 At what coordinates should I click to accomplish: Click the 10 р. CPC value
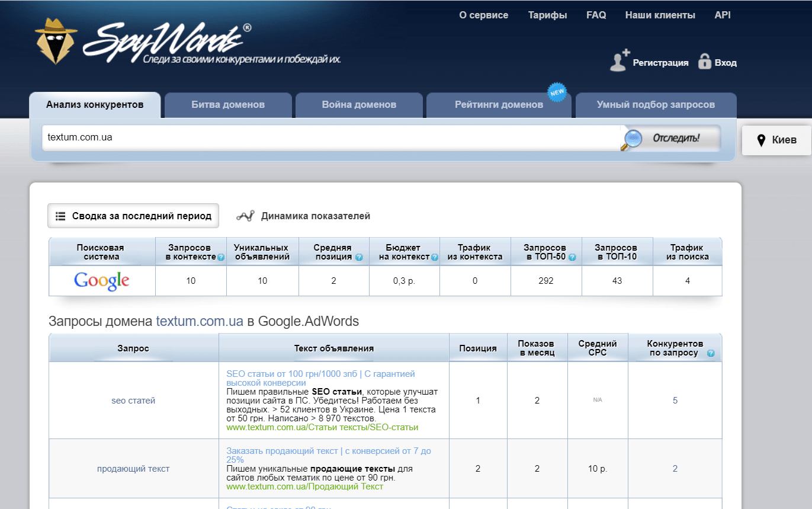(x=597, y=469)
